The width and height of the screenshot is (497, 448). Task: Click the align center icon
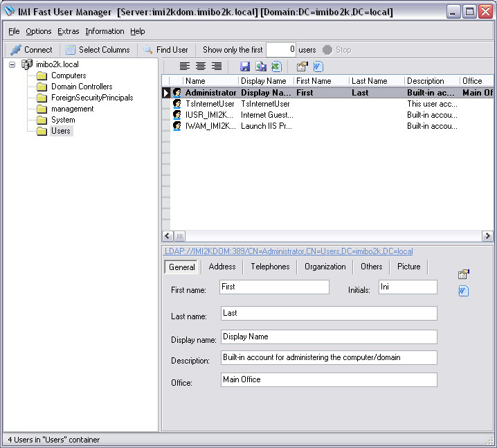pos(200,66)
